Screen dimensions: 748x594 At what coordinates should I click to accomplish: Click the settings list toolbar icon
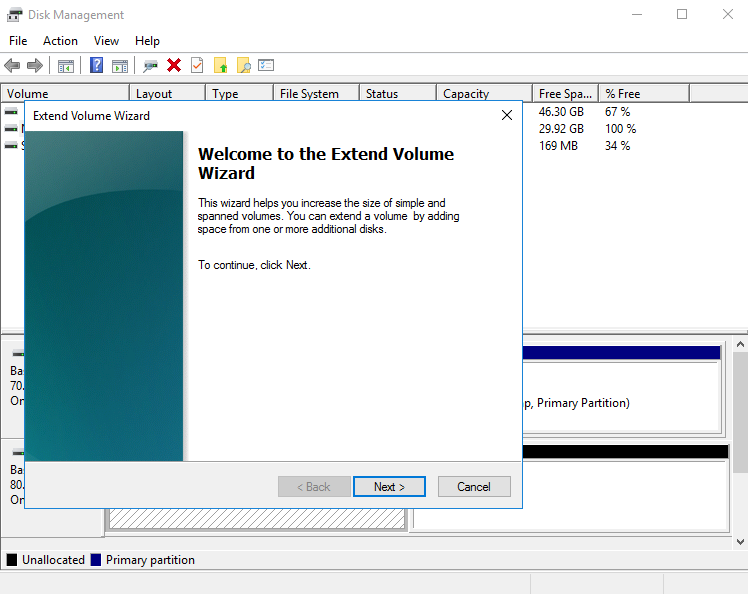point(266,65)
